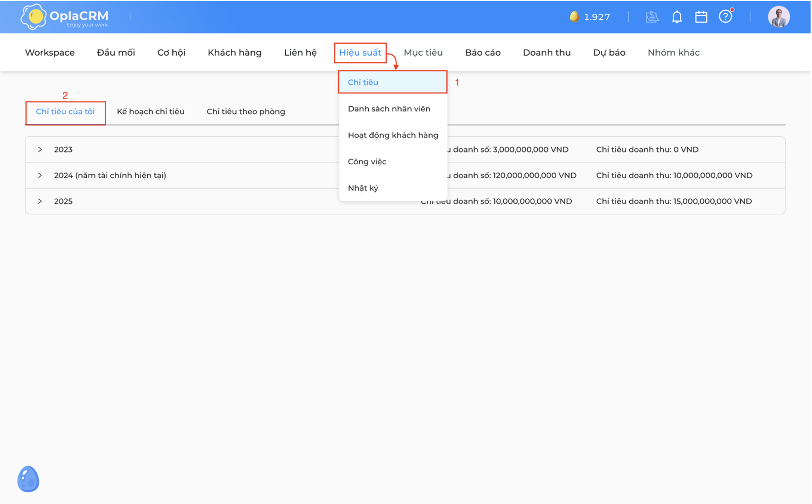Click the 3,000,000,000 VND sales target
This screenshot has height=504, width=812.
[x=531, y=150]
